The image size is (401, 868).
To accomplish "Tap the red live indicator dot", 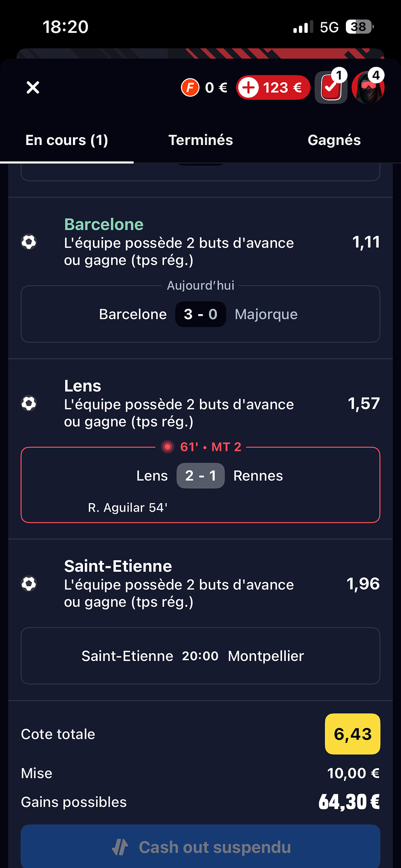I will 168,447.
